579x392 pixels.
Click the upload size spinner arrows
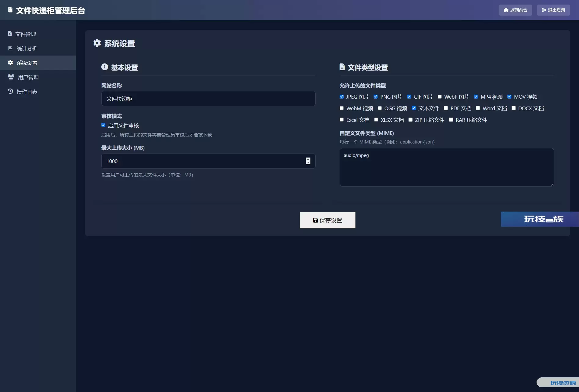(308, 161)
